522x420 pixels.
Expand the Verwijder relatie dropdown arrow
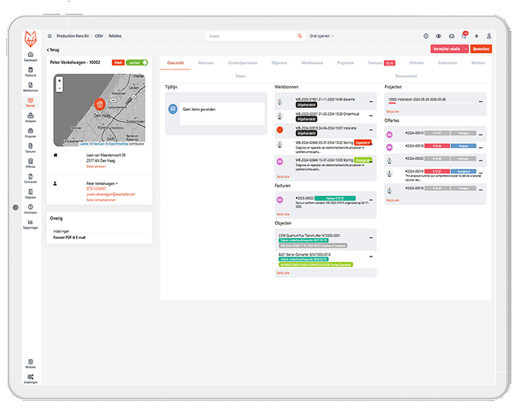pyautogui.click(x=466, y=49)
